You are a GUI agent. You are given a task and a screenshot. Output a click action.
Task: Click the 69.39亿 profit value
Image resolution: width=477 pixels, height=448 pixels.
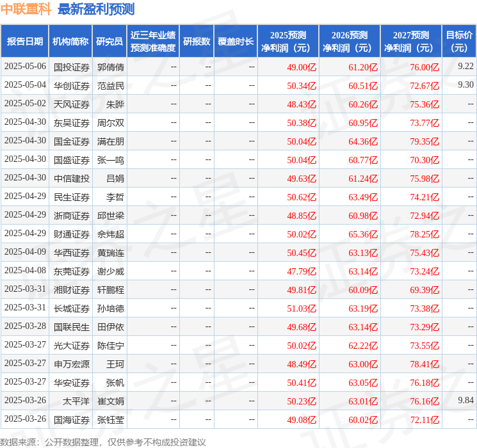click(424, 290)
